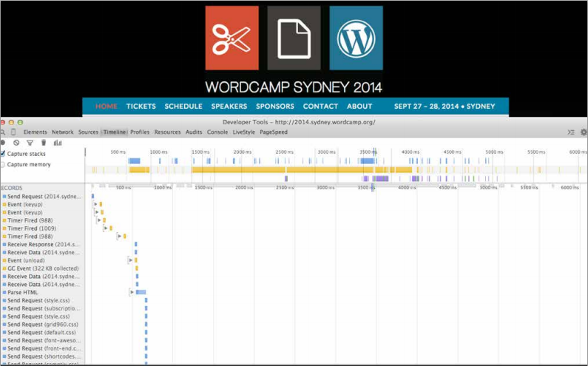Open the CONTACT link

(x=320, y=106)
